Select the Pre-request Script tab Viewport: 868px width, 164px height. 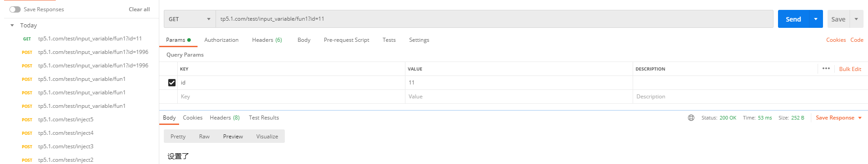tap(346, 40)
